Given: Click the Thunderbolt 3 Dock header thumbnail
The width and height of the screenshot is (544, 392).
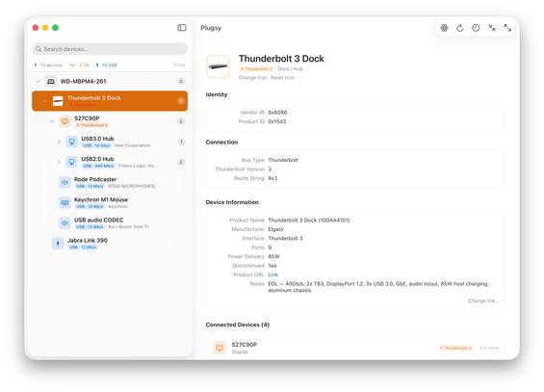Looking at the screenshot, I should coord(219,66).
